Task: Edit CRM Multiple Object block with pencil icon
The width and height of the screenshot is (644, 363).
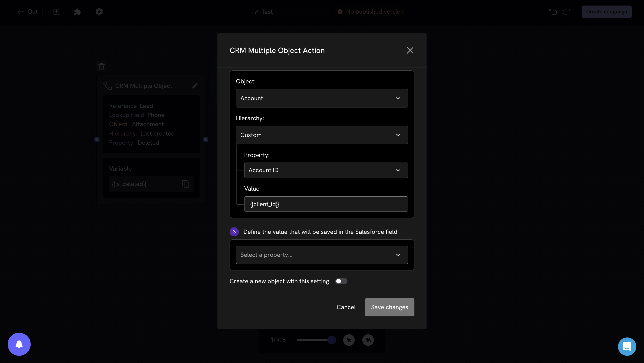Action: [195, 86]
